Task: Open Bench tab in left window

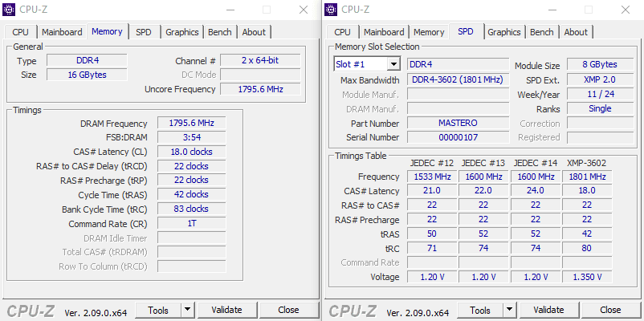Action: tap(220, 32)
